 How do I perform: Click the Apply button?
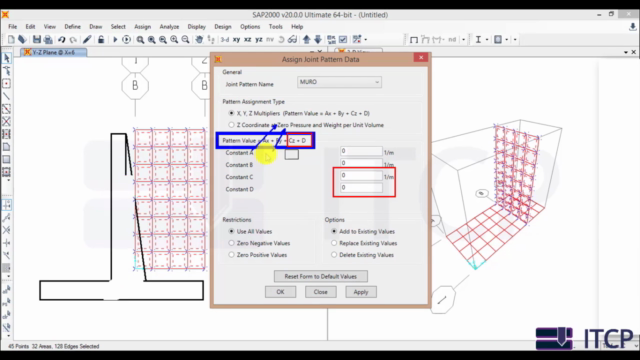(x=361, y=292)
